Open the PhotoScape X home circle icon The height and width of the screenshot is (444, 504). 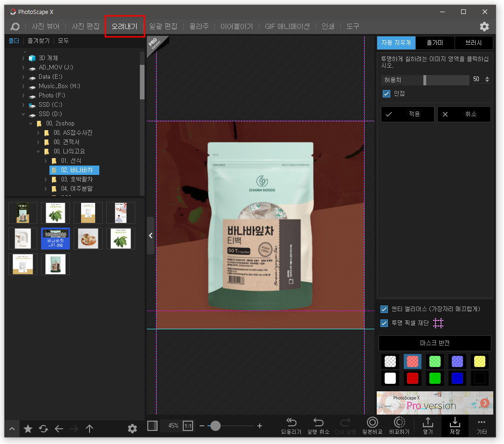pyautogui.click(x=15, y=27)
